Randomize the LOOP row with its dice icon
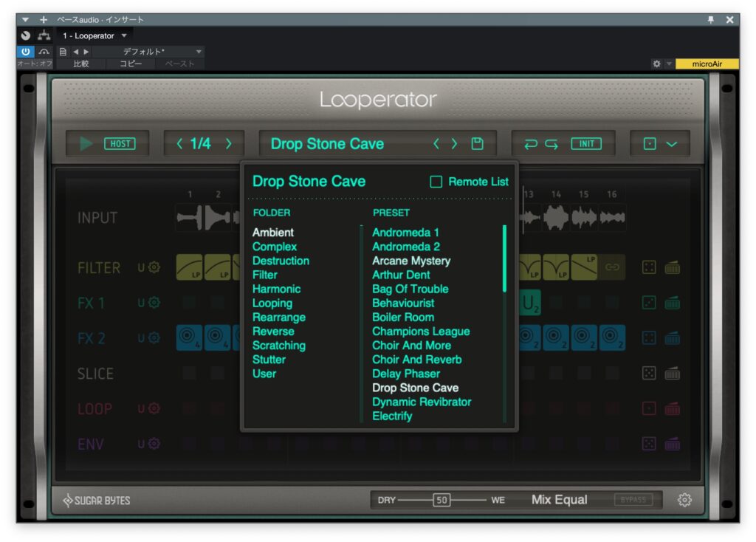 click(x=650, y=408)
